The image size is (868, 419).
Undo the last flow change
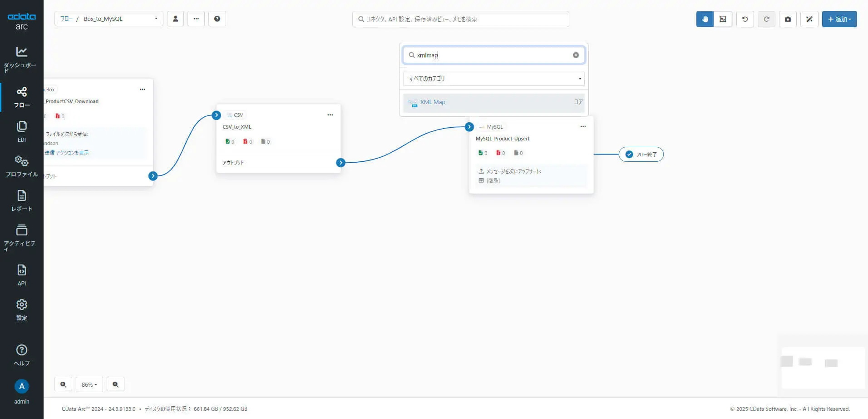click(745, 19)
